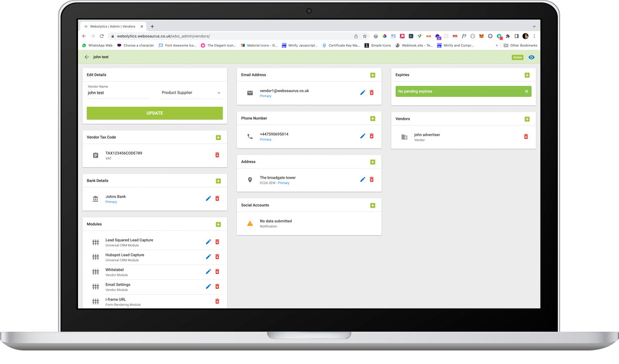Open Chrome's three-dot menu
Viewport: 619px width, 364px height.
pos(534,36)
